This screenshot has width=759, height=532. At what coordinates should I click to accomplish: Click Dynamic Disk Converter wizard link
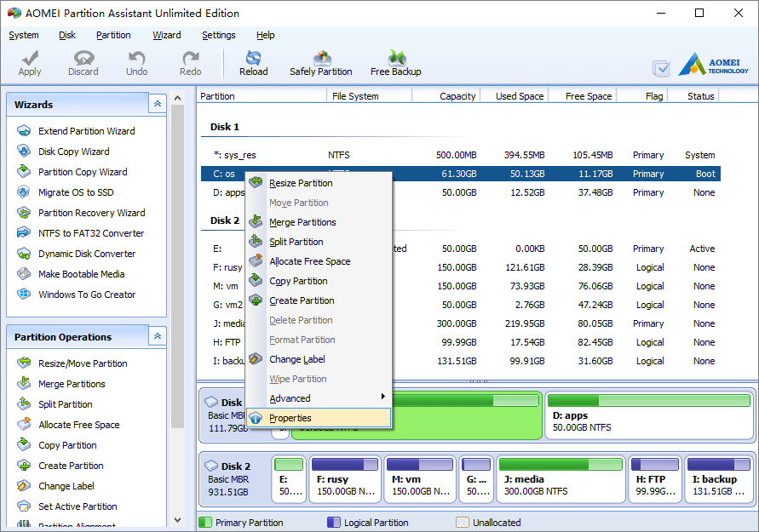(87, 254)
